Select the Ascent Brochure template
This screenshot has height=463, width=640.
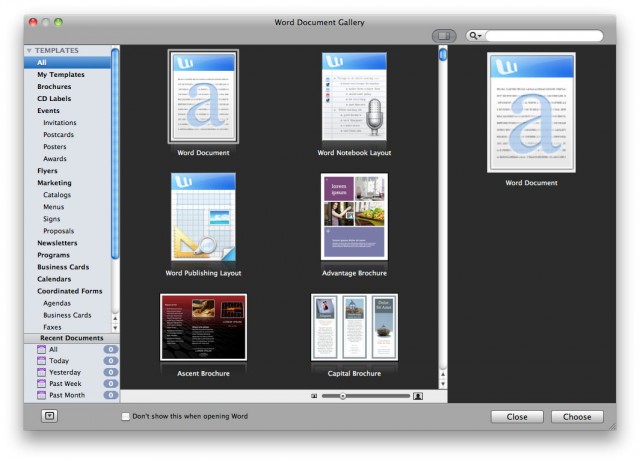click(203, 327)
